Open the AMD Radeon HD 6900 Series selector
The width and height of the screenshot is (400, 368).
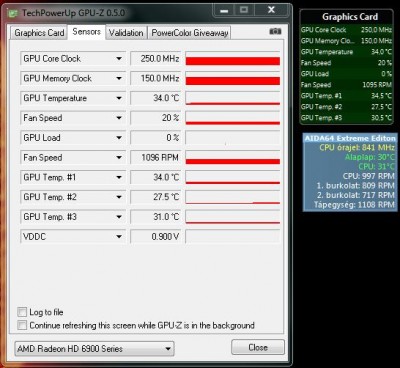tap(94, 349)
